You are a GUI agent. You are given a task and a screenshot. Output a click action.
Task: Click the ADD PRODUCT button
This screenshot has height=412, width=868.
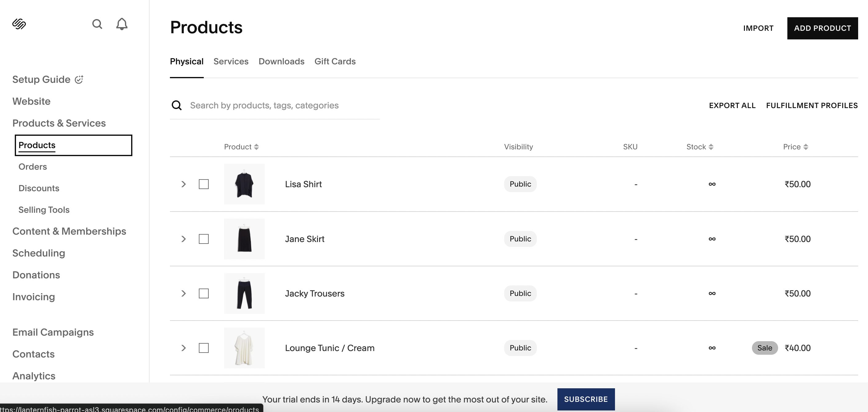(x=822, y=28)
